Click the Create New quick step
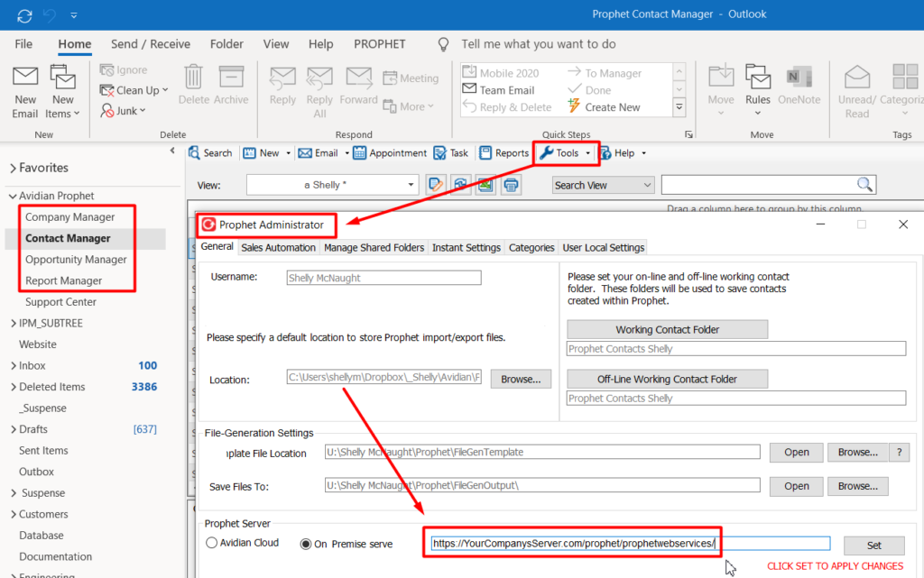The height and width of the screenshot is (578, 924). [604, 107]
